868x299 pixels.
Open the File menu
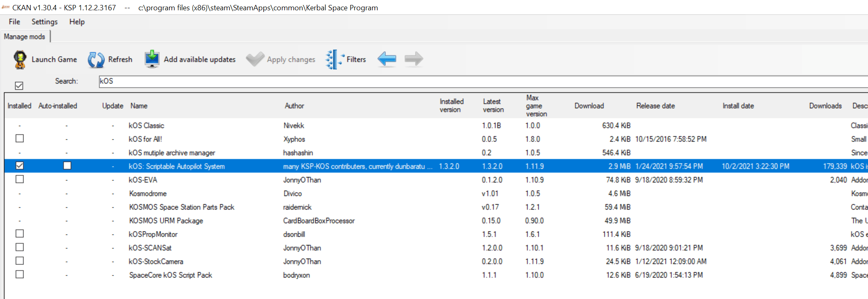click(x=14, y=22)
